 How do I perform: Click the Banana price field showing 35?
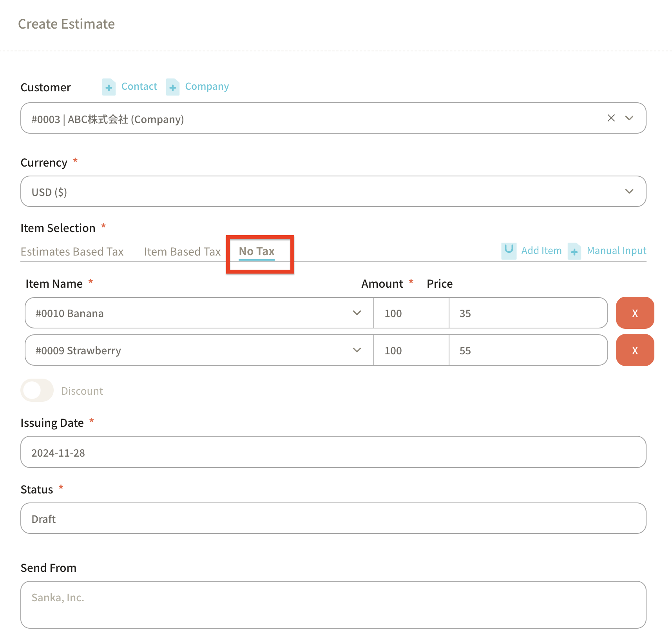point(528,313)
